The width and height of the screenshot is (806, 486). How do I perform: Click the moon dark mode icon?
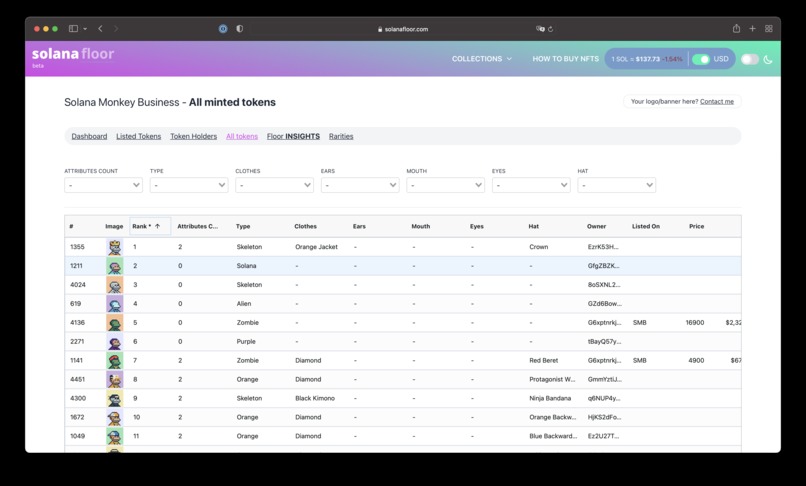[768, 59]
